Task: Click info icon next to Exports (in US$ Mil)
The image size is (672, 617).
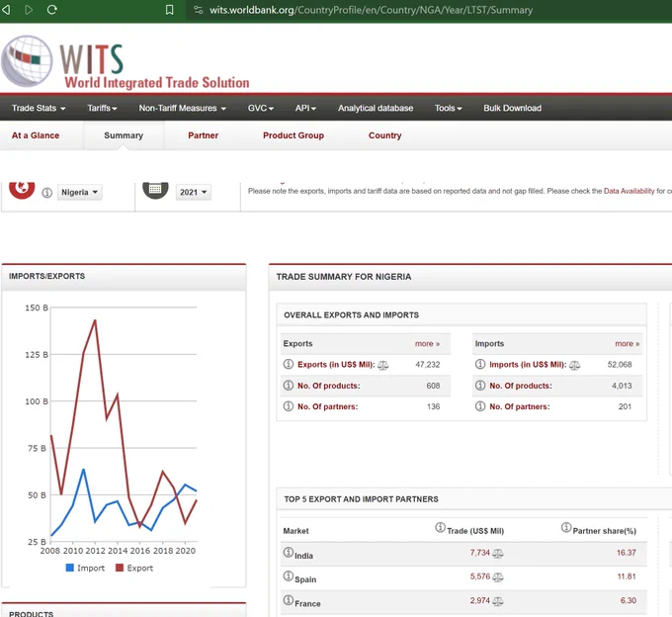Action: point(289,364)
